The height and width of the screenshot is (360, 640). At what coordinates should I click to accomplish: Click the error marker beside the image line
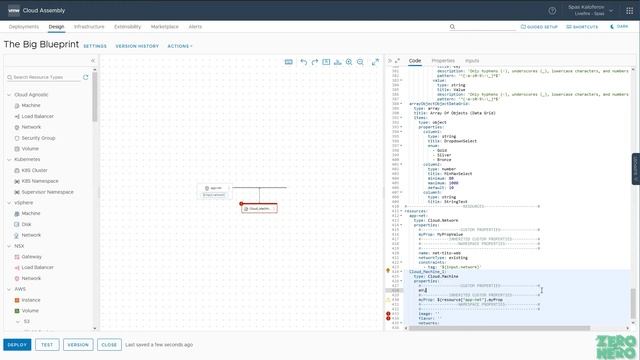point(388,313)
